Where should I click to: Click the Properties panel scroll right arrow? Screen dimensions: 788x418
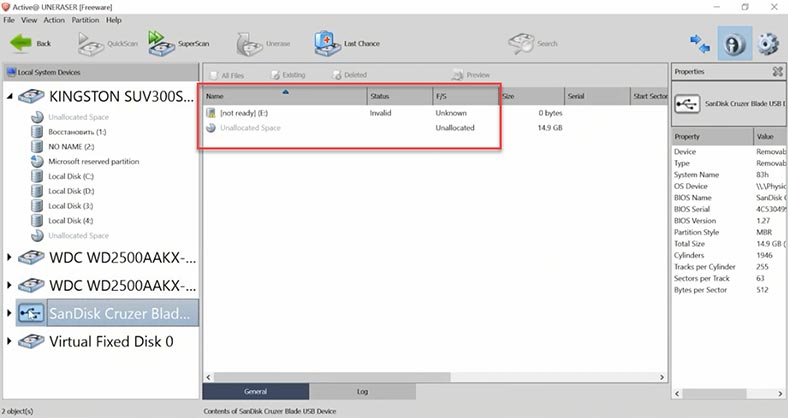[x=780, y=394]
